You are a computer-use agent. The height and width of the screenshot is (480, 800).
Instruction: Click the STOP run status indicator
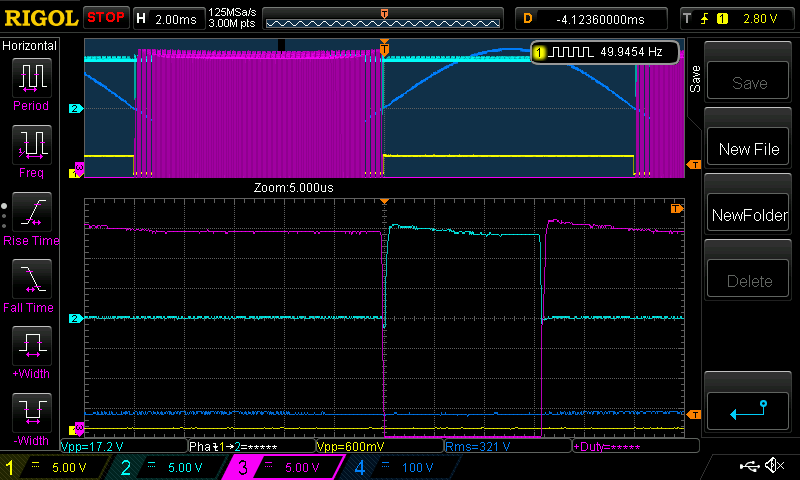pyautogui.click(x=105, y=17)
